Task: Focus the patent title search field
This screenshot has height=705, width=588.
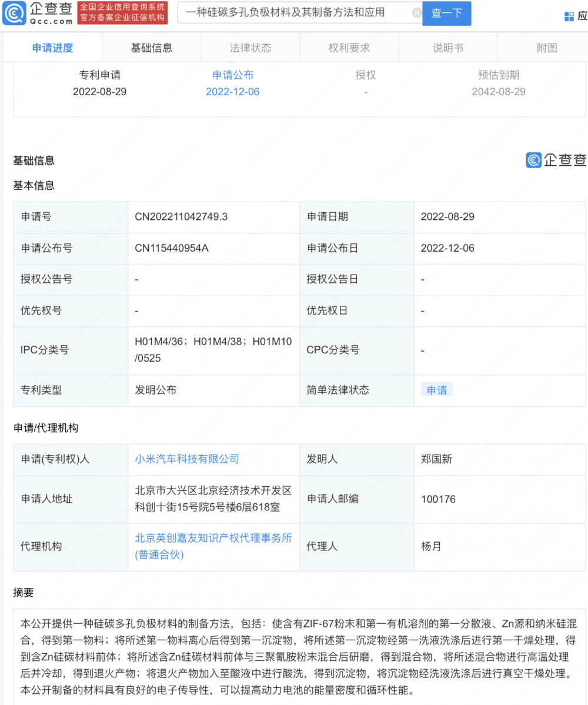Action: (294, 13)
